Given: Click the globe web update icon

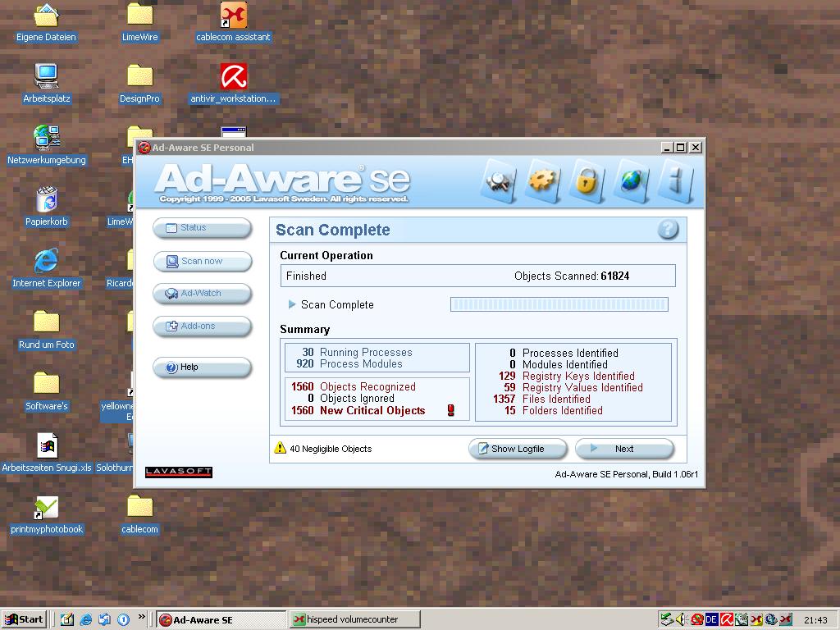Looking at the screenshot, I should [630, 180].
